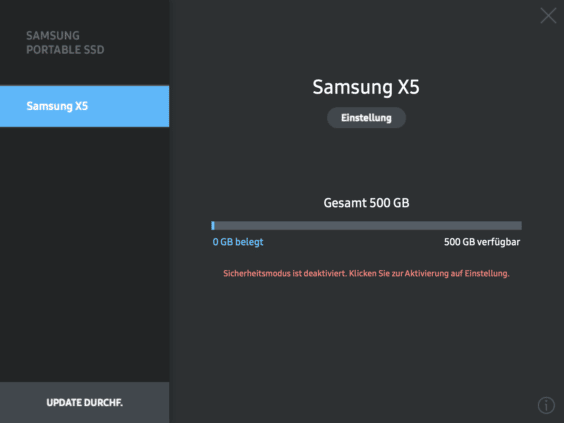Screen dimensions: 564x423
Task: Click the word Einstellung in red warning
Action: pos(487,273)
